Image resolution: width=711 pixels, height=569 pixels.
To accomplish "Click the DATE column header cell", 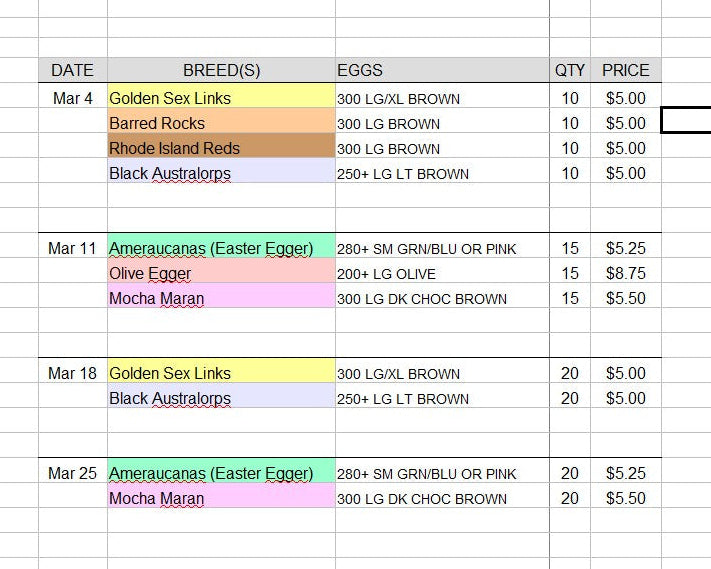I will pyautogui.click(x=72, y=70).
